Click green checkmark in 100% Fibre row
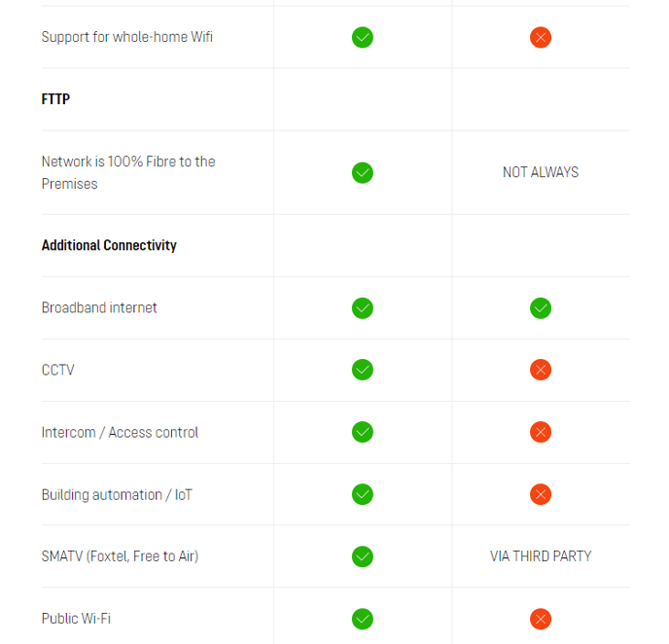The width and height of the screenshot is (669, 644). click(363, 173)
